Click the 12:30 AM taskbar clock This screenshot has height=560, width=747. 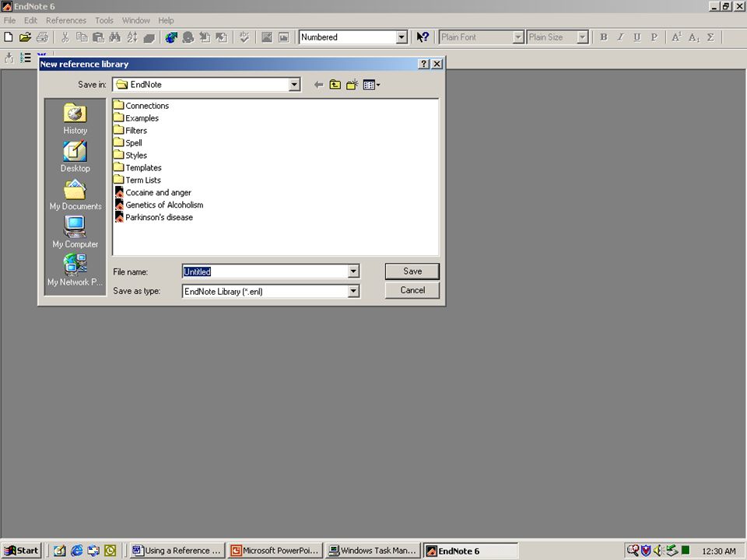click(719, 551)
